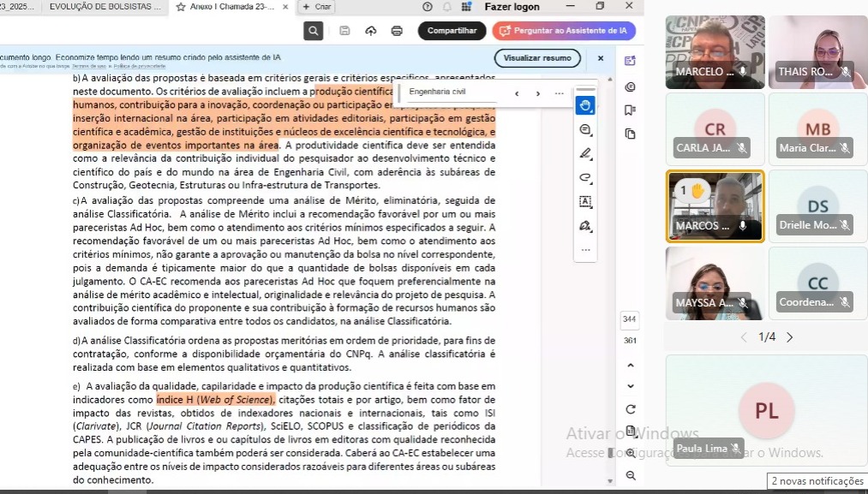The image size is (868, 494).
Task: Open the comment tool in floating toolbar
Action: (585, 130)
